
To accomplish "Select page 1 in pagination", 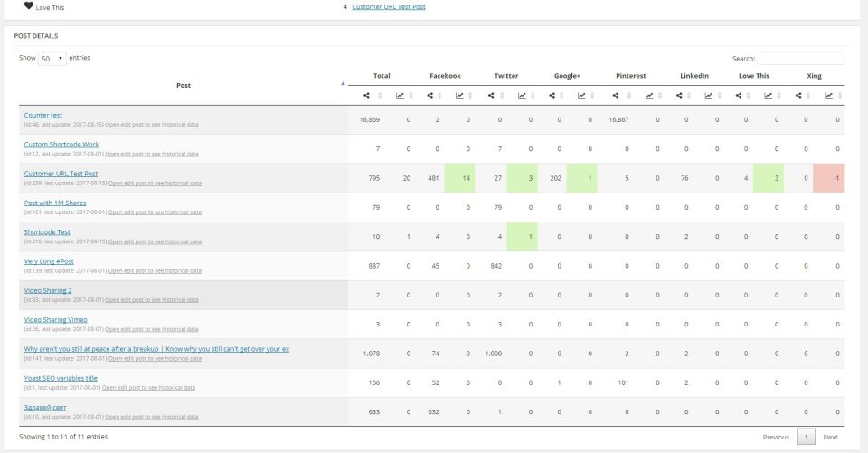I will [805, 437].
